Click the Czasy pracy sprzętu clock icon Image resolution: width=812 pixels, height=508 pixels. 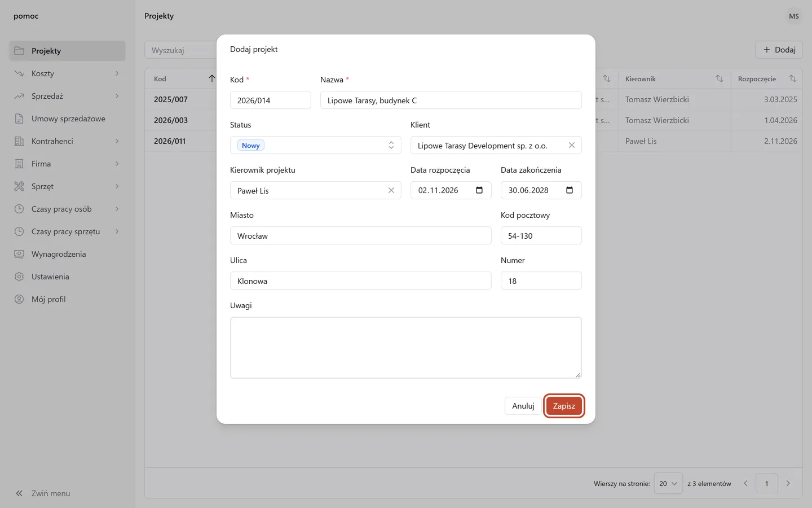click(x=19, y=231)
